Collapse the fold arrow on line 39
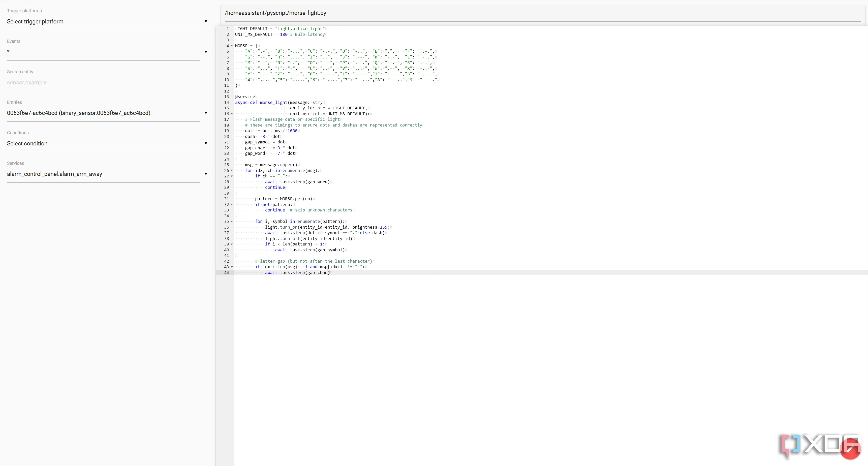The width and height of the screenshot is (868, 466). point(231,244)
